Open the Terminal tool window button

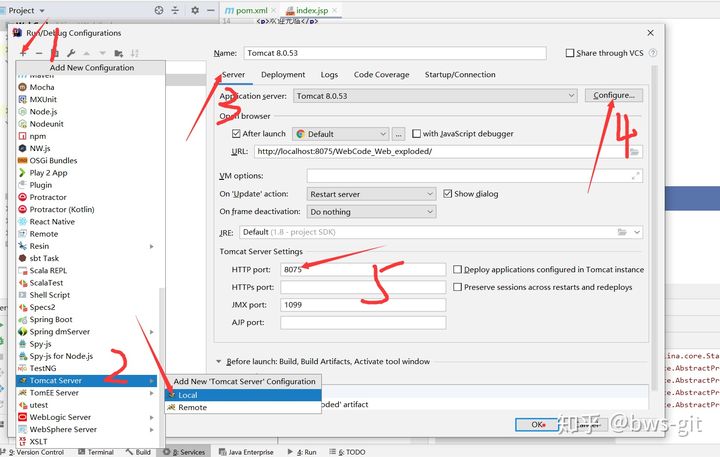(x=96, y=452)
